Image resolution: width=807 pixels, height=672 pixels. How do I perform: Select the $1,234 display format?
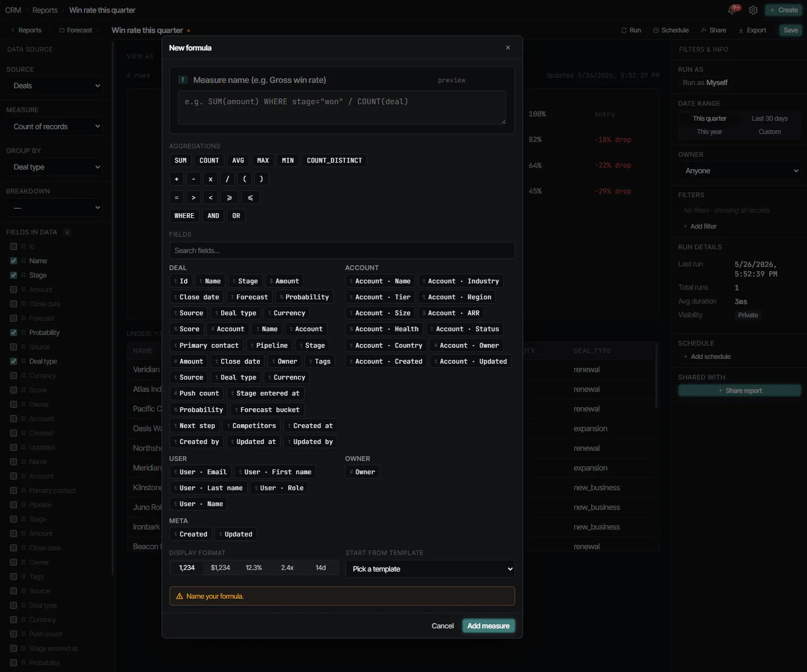[x=220, y=568]
